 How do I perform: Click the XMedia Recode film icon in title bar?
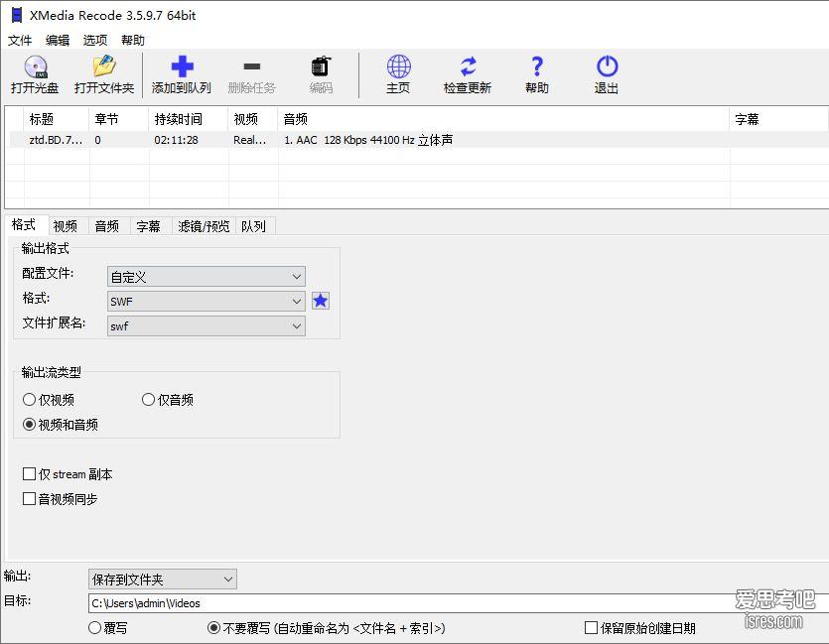click(x=17, y=15)
